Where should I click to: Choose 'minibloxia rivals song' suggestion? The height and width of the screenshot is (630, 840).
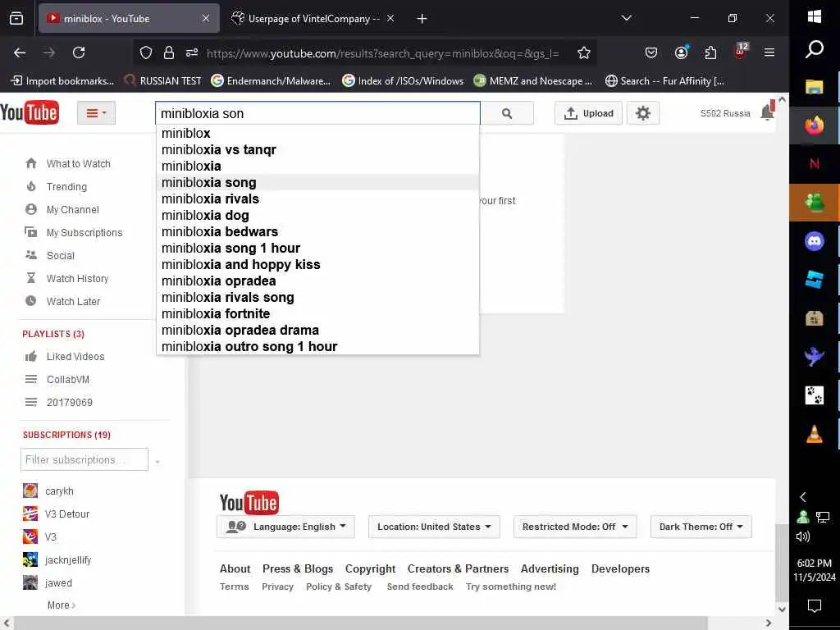tap(317, 297)
